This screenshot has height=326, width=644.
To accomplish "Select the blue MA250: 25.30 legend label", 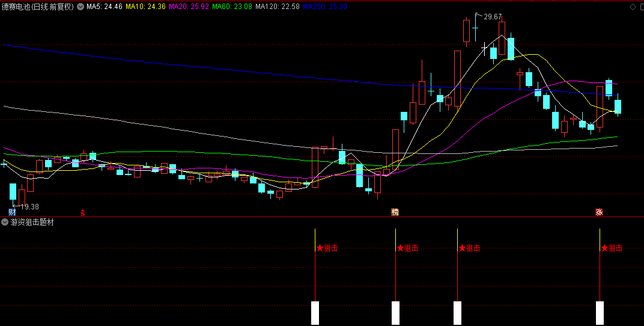I will [324, 7].
